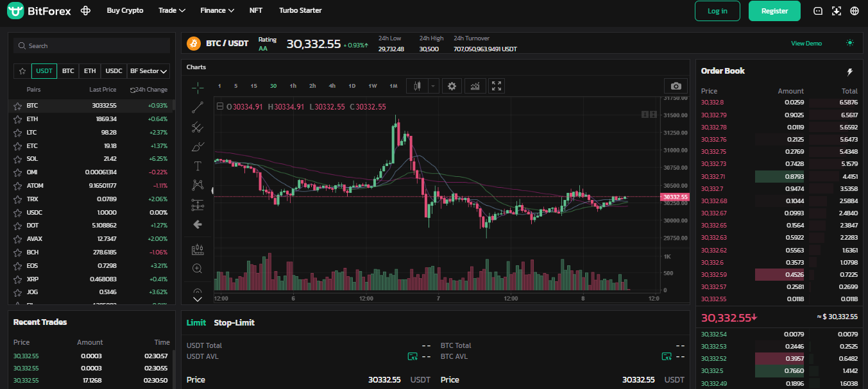Show favorites star tab in pairs list

(x=22, y=71)
